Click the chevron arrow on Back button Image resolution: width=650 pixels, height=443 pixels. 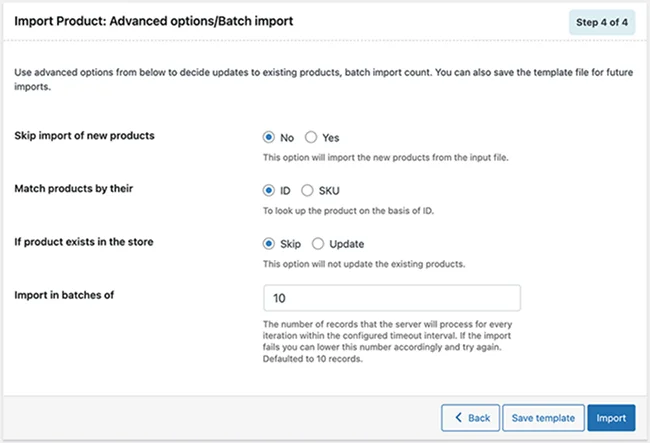tap(458, 418)
